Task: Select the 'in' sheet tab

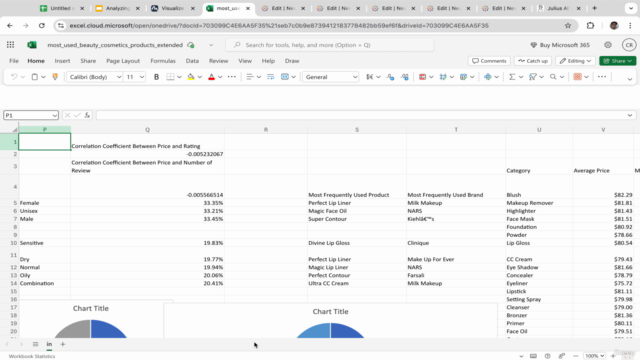Action: [49, 344]
